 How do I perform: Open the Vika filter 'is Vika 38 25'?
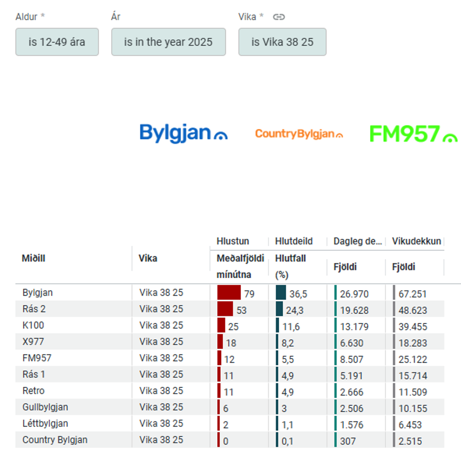coord(282,42)
